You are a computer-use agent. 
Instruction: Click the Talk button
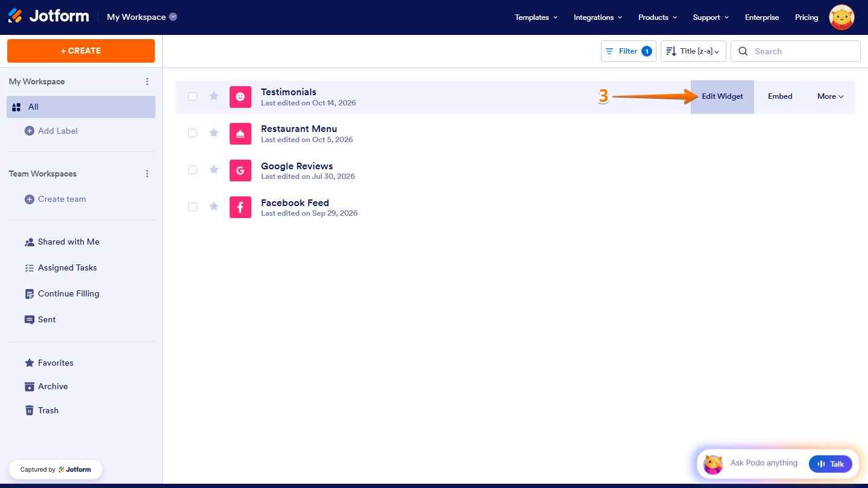coord(831,464)
